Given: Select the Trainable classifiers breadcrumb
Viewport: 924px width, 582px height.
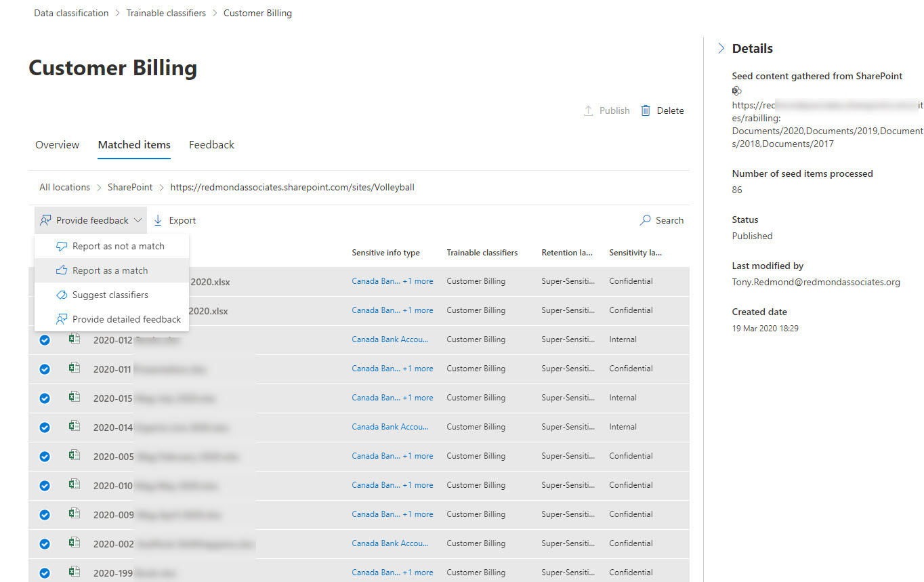Looking at the screenshot, I should point(166,13).
